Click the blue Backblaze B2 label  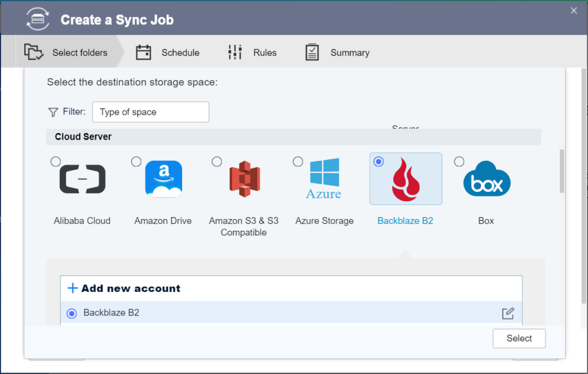click(405, 221)
